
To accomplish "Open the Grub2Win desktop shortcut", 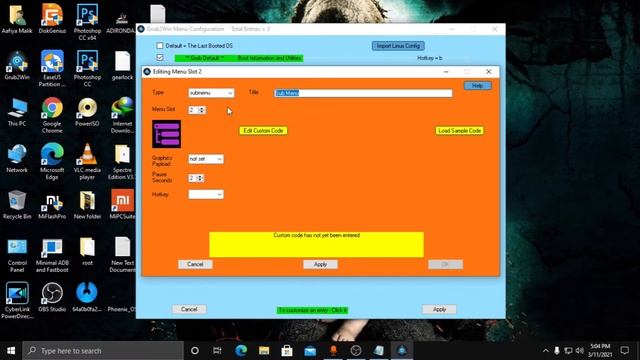I will (x=17, y=65).
